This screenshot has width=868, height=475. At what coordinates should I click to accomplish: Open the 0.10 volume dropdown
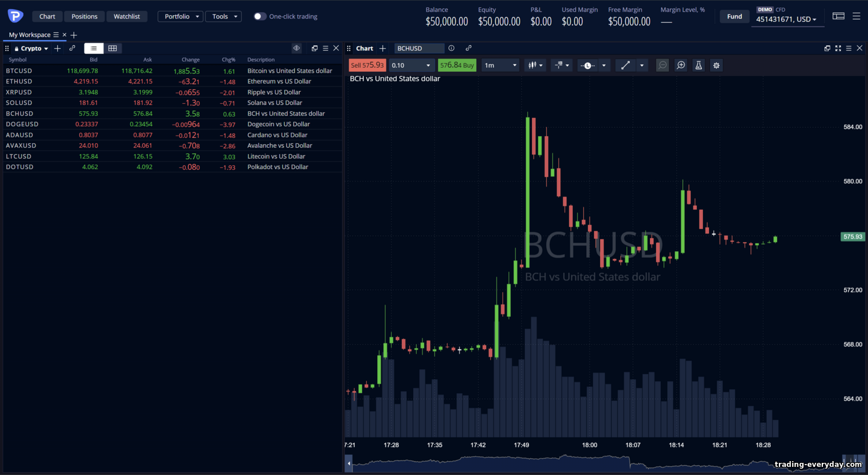(x=411, y=65)
